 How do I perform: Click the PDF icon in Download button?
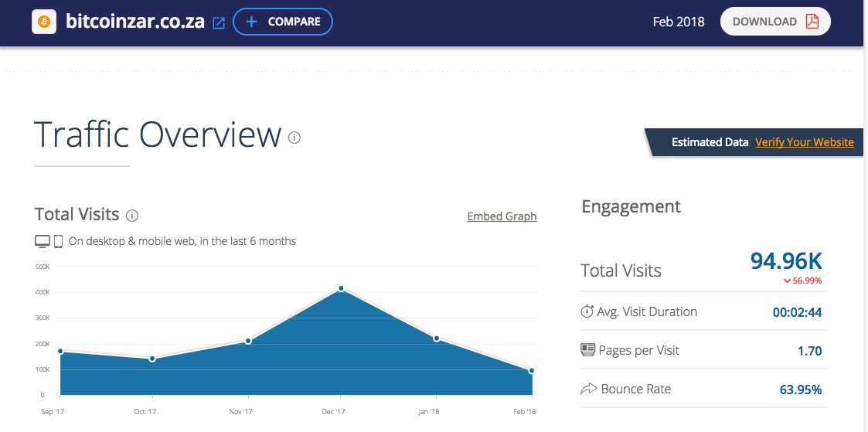tap(812, 22)
